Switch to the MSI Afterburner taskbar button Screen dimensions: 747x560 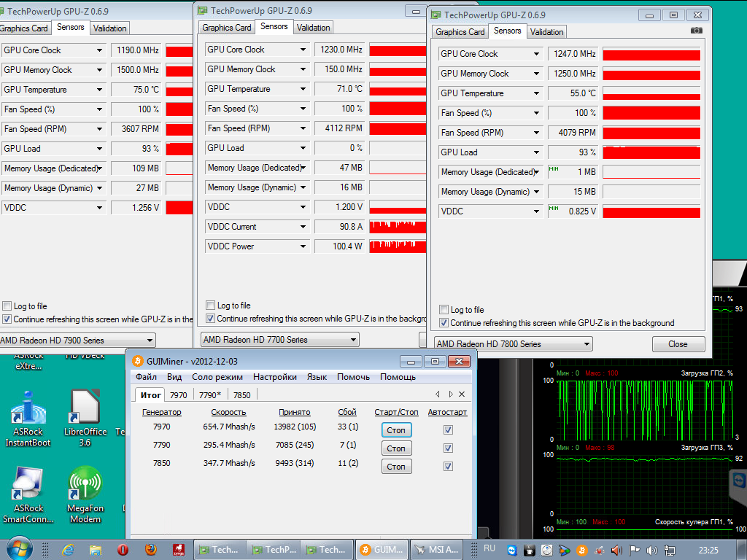click(437, 550)
